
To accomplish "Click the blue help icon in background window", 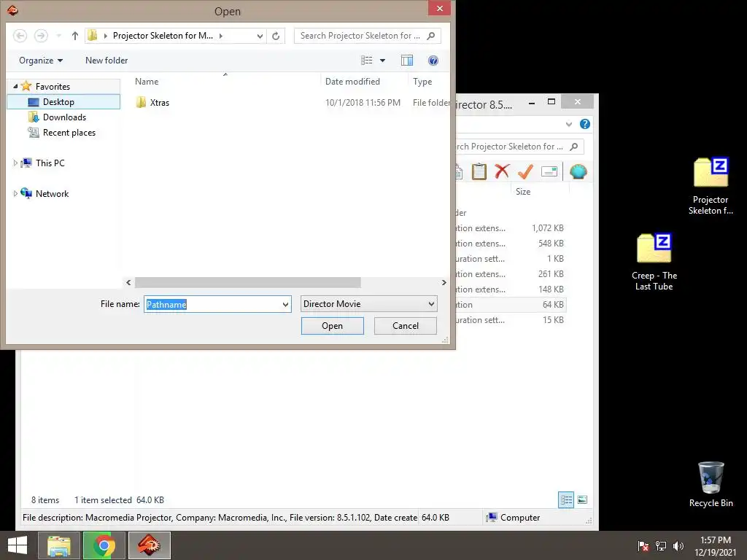I will (x=585, y=124).
